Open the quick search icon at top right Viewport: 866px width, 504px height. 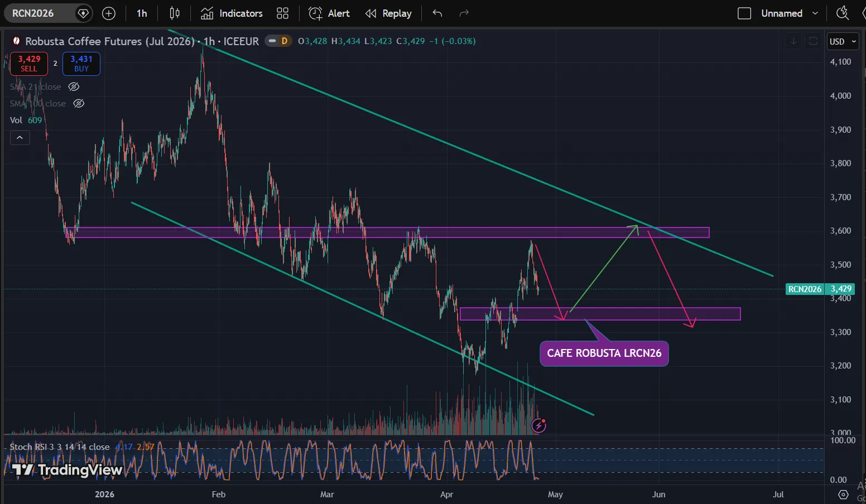coord(842,13)
